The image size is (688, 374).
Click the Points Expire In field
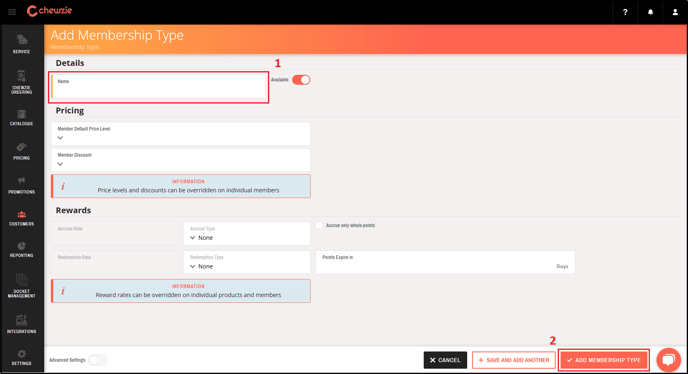445,262
